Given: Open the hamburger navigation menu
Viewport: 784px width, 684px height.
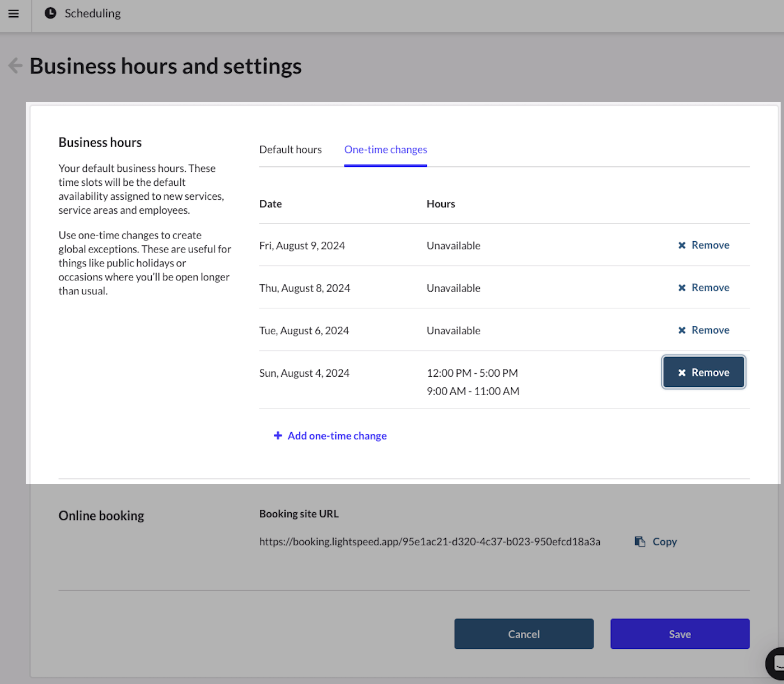Looking at the screenshot, I should pos(13,14).
